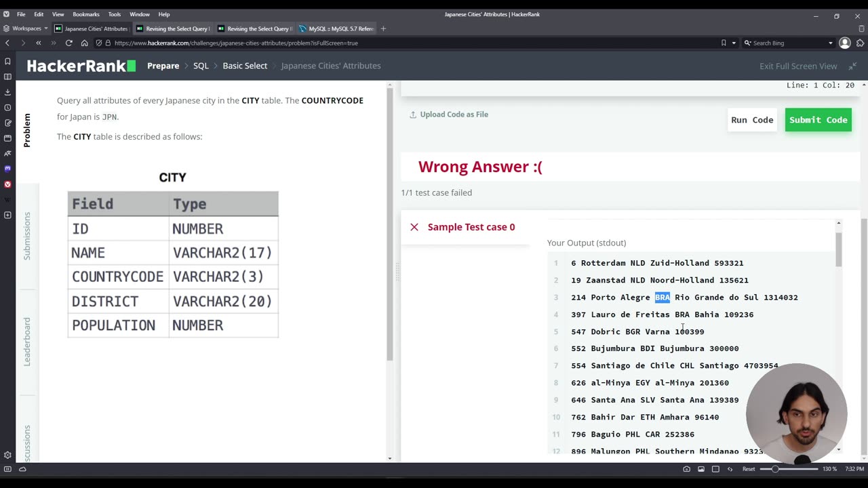Open Calendar panel in sidebar
The width and height of the screenshot is (868, 488).
(x=7, y=138)
